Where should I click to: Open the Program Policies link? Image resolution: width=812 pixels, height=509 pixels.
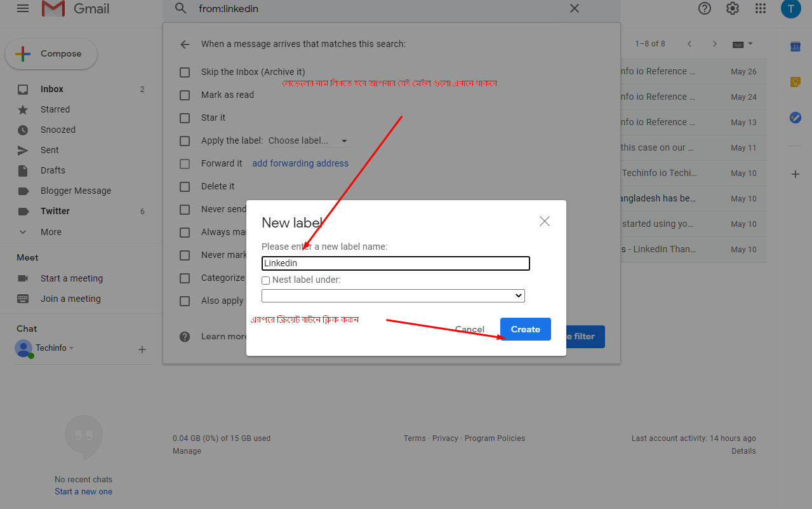coord(495,438)
